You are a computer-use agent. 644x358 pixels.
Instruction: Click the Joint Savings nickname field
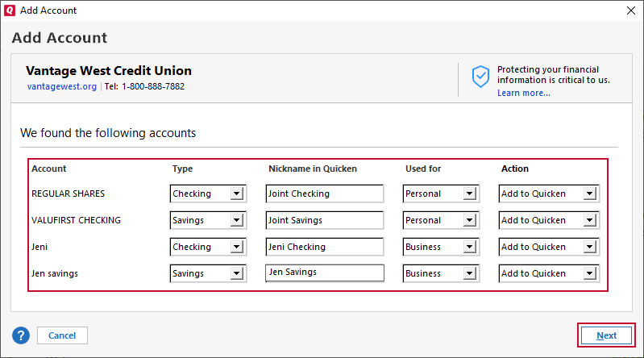pos(324,220)
